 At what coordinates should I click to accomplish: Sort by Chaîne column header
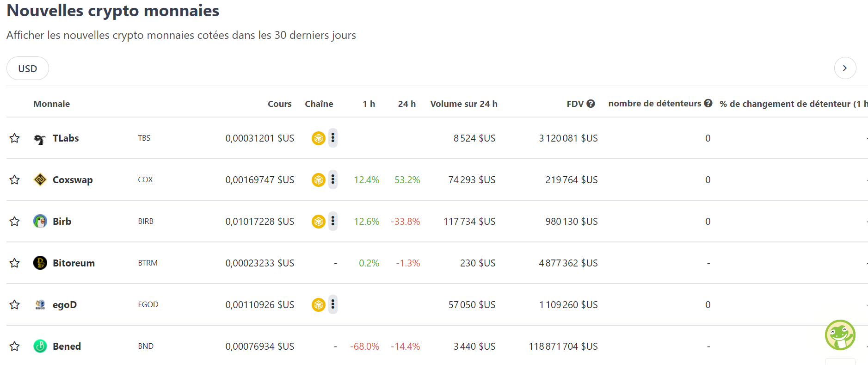[319, 104]
